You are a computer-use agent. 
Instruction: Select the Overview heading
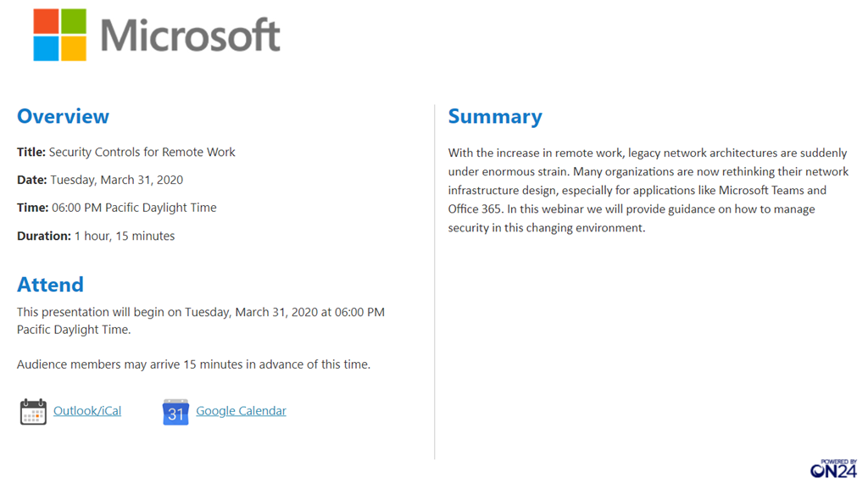tap(63, 116)
